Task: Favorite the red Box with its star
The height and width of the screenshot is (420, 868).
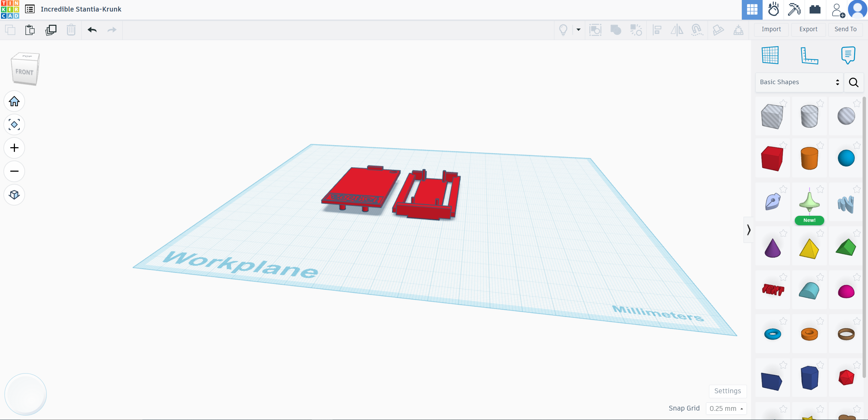Action: [x=784, y=145]
